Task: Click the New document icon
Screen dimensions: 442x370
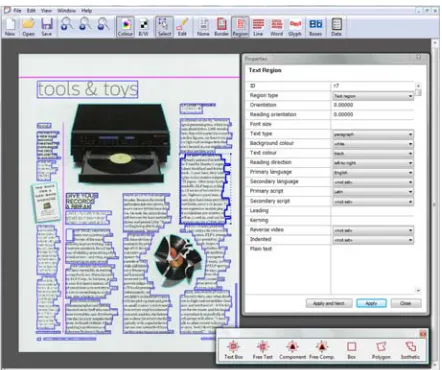Action: pos(10,27)
